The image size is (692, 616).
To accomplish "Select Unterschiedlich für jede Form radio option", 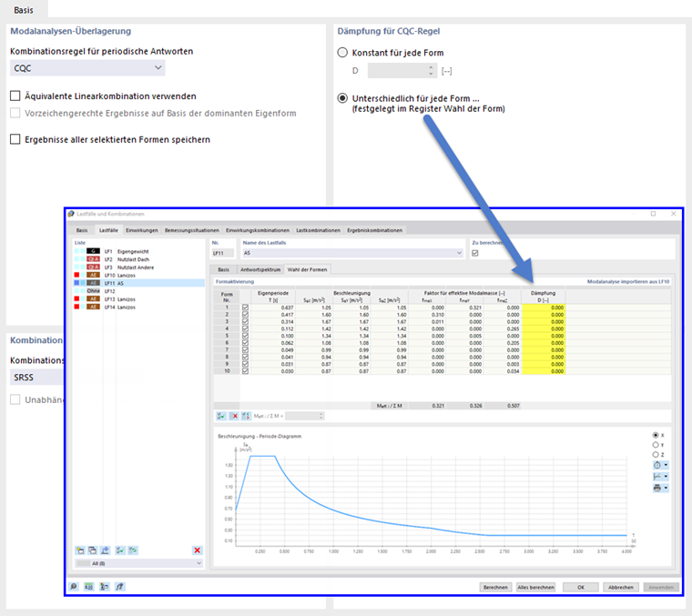I will click(342, 98).
